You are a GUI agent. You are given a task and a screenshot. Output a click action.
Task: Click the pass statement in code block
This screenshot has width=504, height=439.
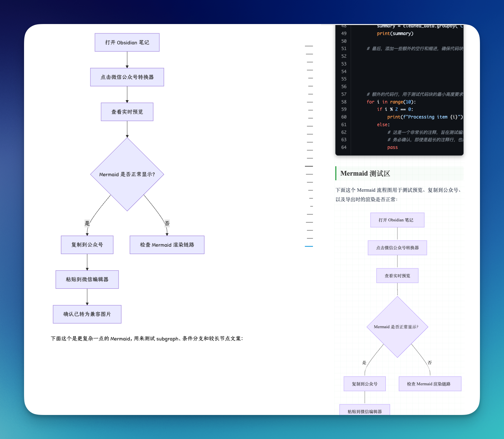392,147
